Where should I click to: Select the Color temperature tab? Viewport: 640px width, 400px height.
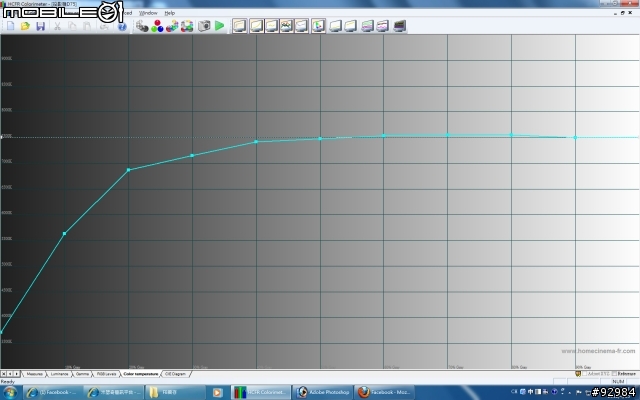coord(140,374)
